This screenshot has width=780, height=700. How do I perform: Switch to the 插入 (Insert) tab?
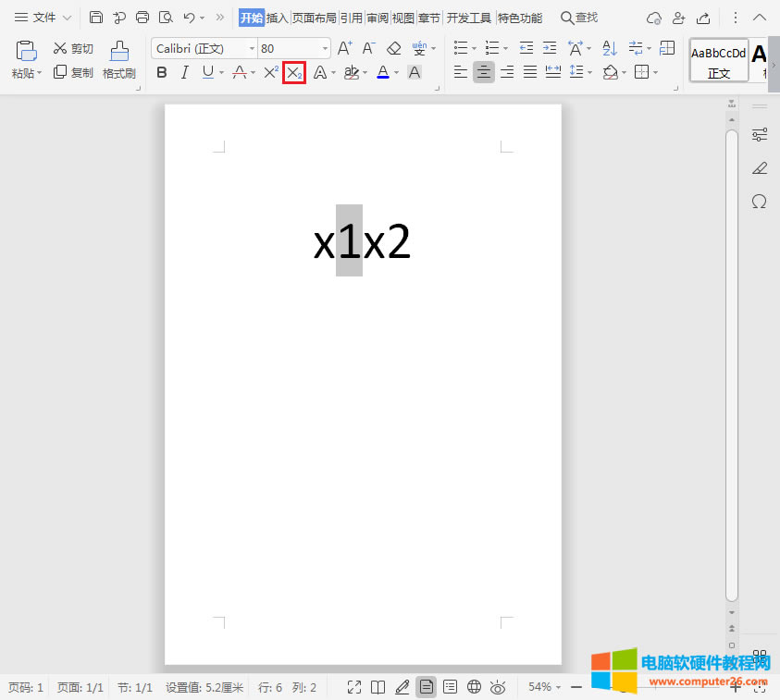click(277, 18)
